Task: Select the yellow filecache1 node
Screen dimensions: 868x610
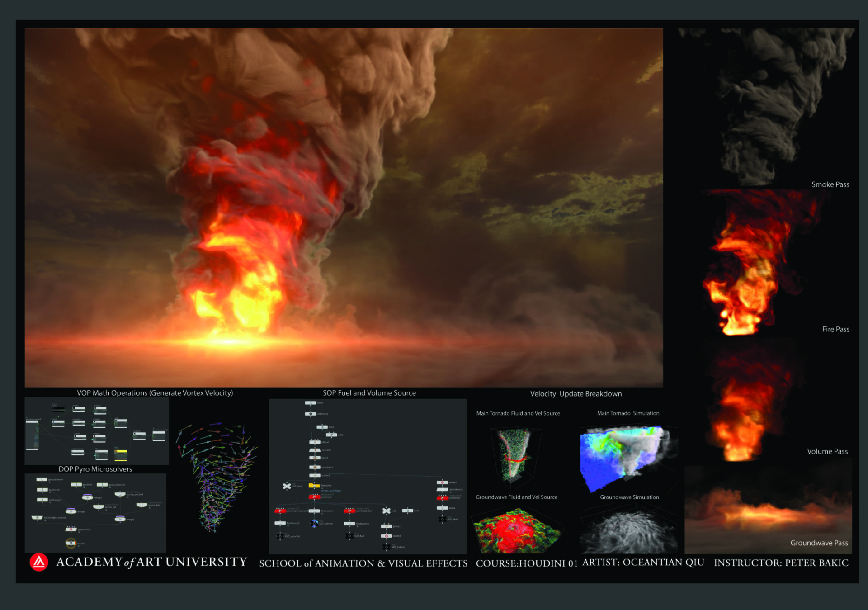Action: point(314,486)
